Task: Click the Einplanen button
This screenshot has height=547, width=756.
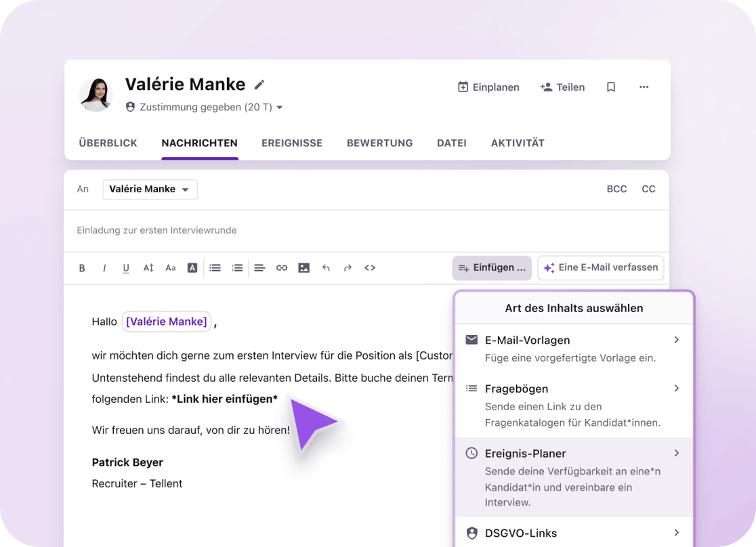Action: pos(488,87)
